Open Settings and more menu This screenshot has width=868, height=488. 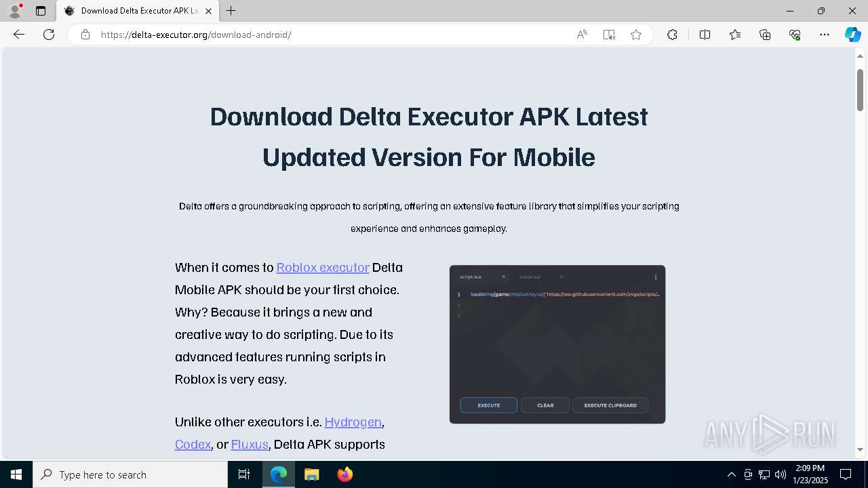point(825,35)
